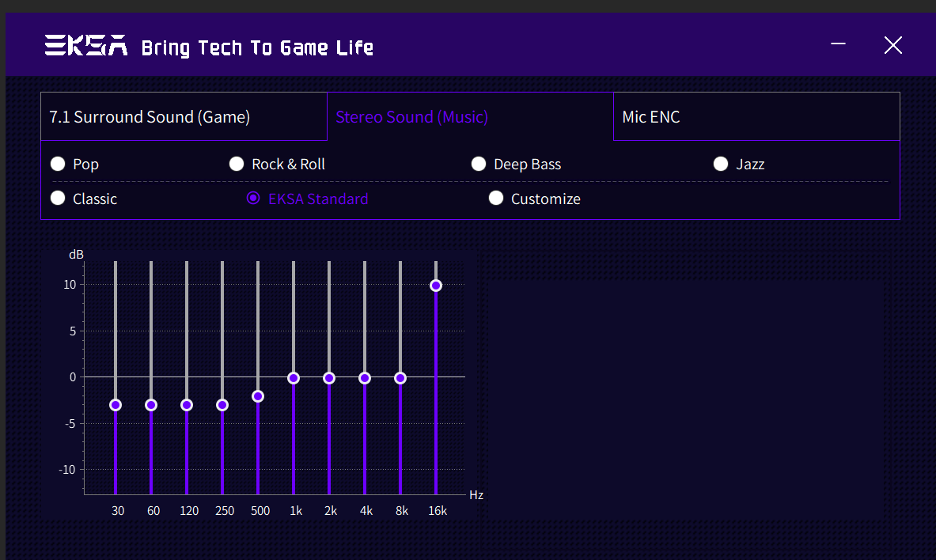This screenshot has height=560, width=936.
Task: Click the '250' frequency label
Action: tap(225, 511)
